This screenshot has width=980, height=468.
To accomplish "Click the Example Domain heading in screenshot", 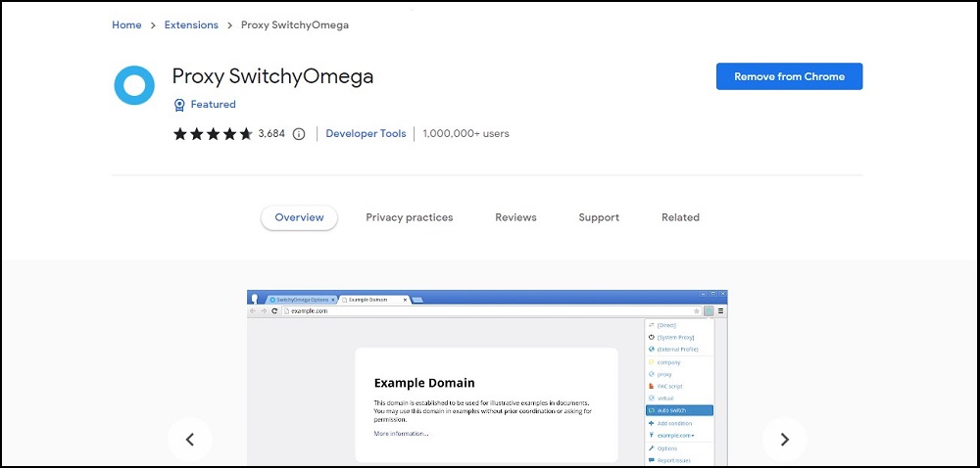I will 424,383.
